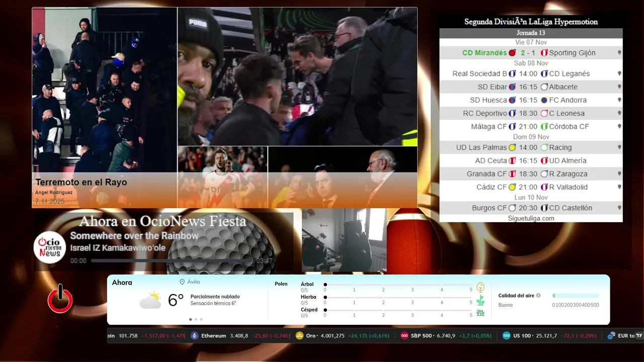Click the Hierba pollen plant icon

pos(480,300)
